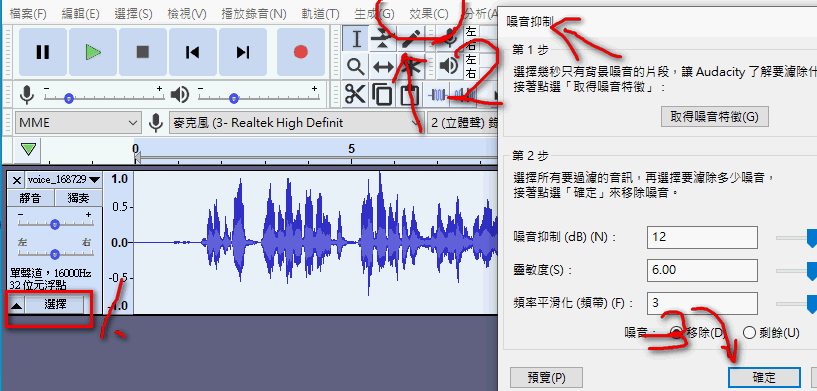The height and width of the screenshot is (391, 817).
Task: Click the green triangle playhead in the timeline
Action: 29,149
